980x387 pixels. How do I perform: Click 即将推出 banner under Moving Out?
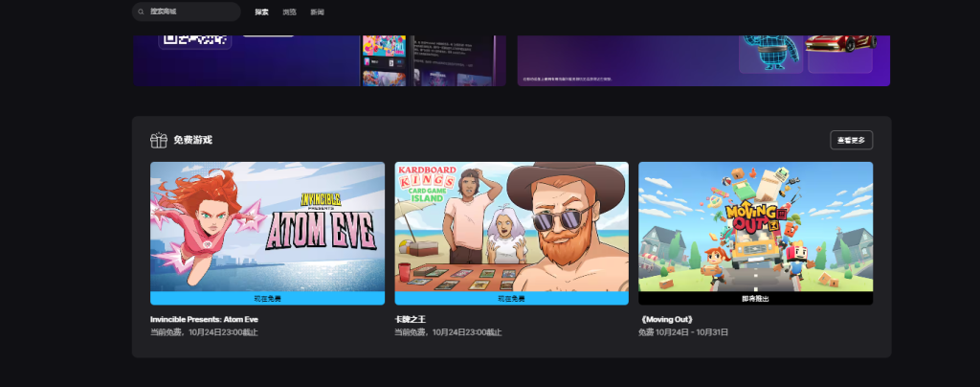tap(755, 298)
